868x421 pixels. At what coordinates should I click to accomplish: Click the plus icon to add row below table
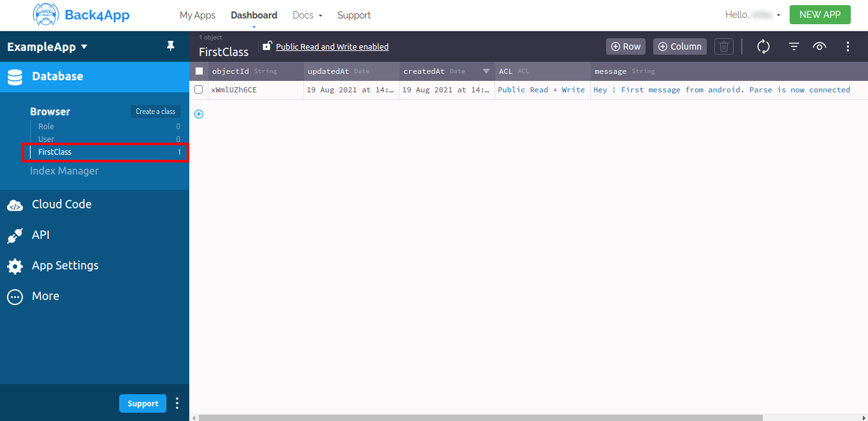tap(199, 114)
